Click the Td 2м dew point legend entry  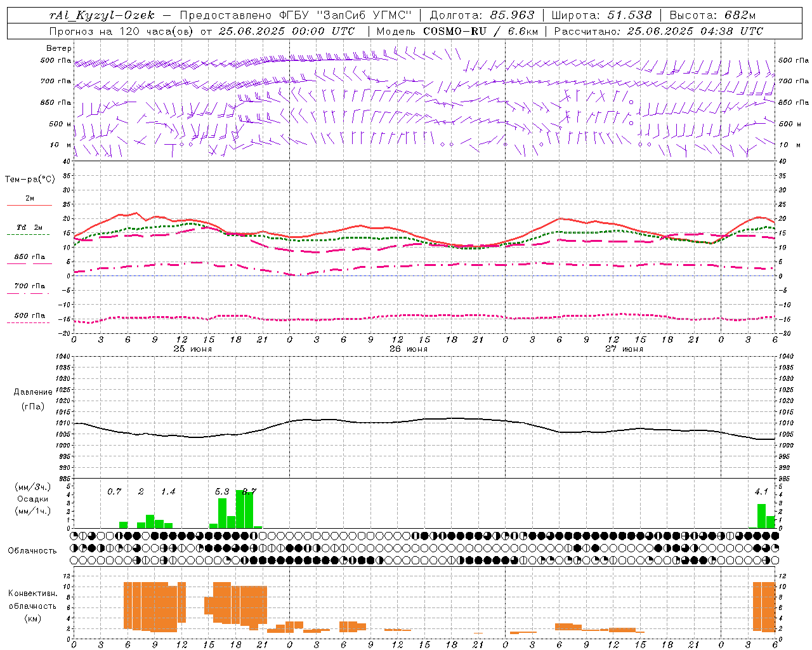(x=30, y=227)
